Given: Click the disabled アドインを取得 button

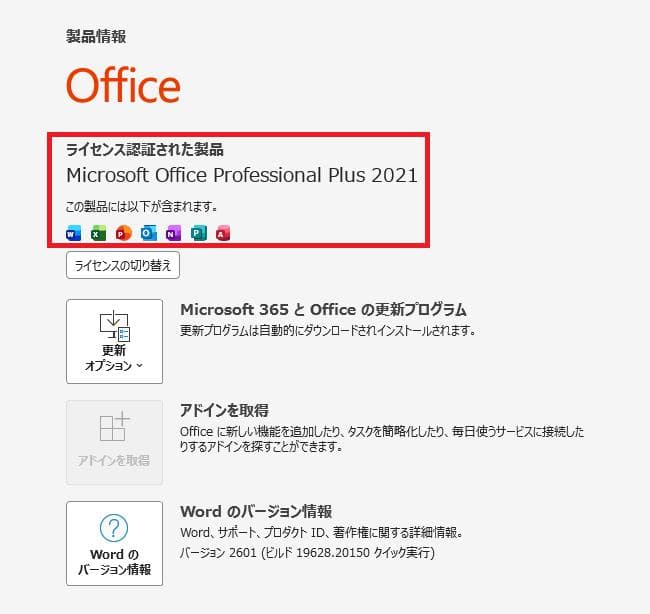Looking at the screenshot, I should click(114, 442).
